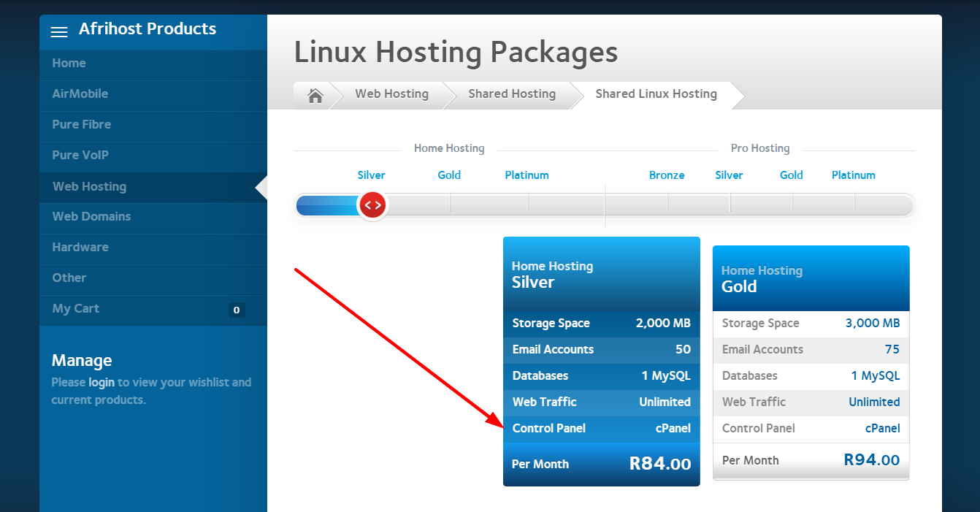This screenshot has width=980, height=512.
Task: Open the Home sidebar item
Action: (153, 64)
